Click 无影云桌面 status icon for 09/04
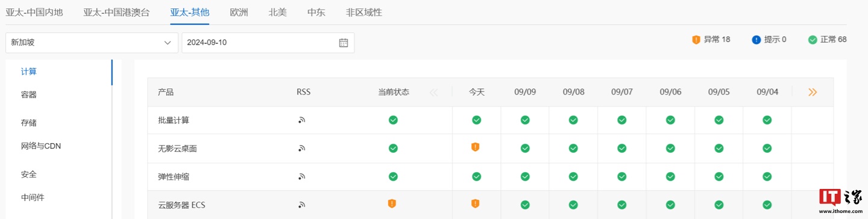The width and height of the screenshot is (868, 219). (767, 148)
